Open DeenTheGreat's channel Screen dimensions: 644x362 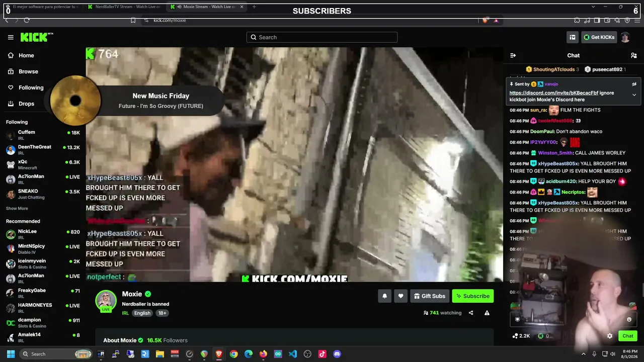click(x=43, y=149)
